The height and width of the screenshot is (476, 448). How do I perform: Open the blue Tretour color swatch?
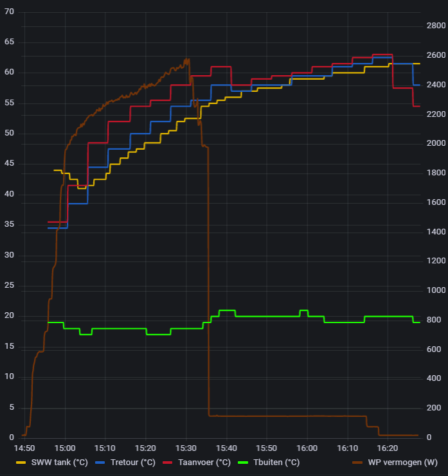click(x=100, y=463)
